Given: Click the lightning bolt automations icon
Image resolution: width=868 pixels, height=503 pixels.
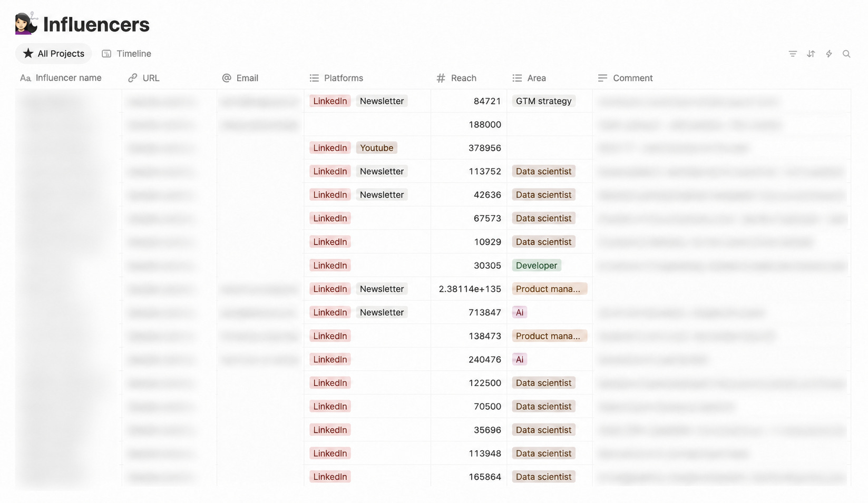Looking at the screenshot, I should 829,54.
